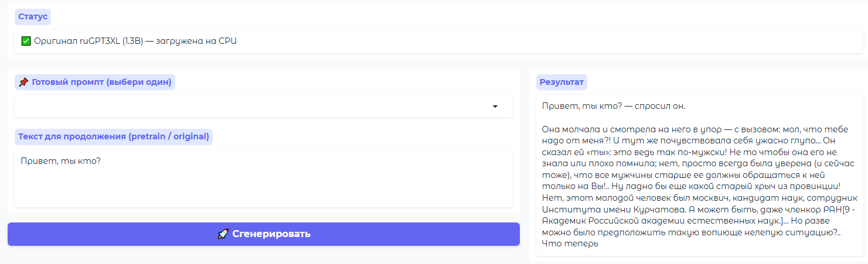Focus the textarea containing 'Привет, ты кто?'
Viewport: 868px width, 264px height.
click(264, 179)
